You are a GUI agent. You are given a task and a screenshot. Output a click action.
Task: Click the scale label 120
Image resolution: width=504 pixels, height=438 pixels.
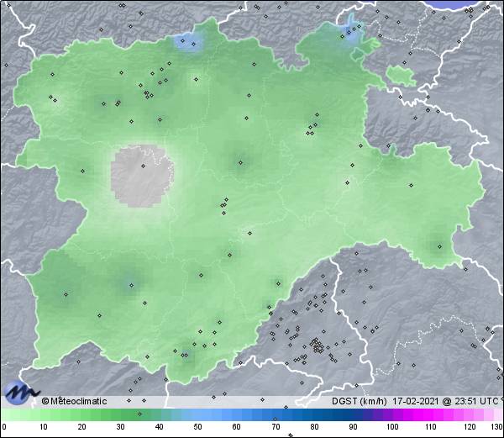tap(470, 427)
